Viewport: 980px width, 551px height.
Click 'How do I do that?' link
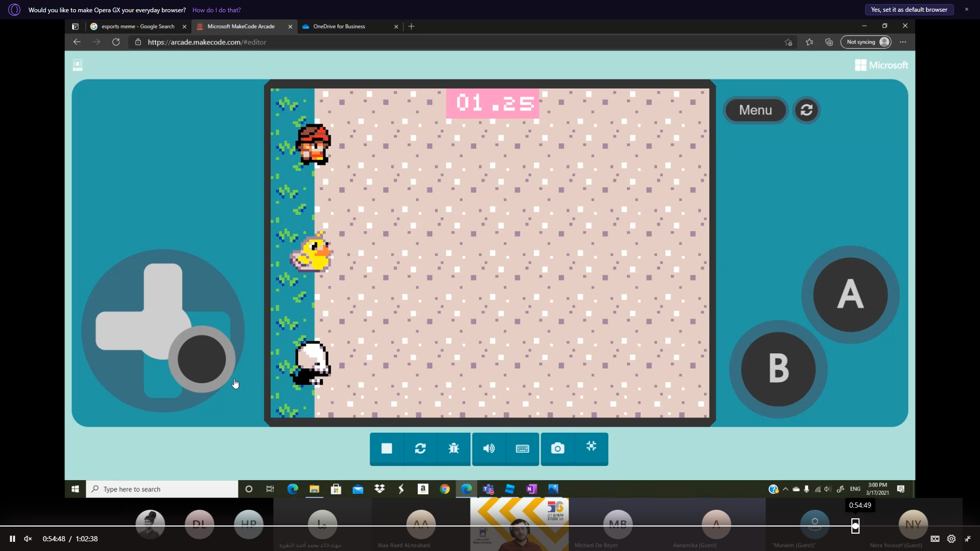click(216, 10)
